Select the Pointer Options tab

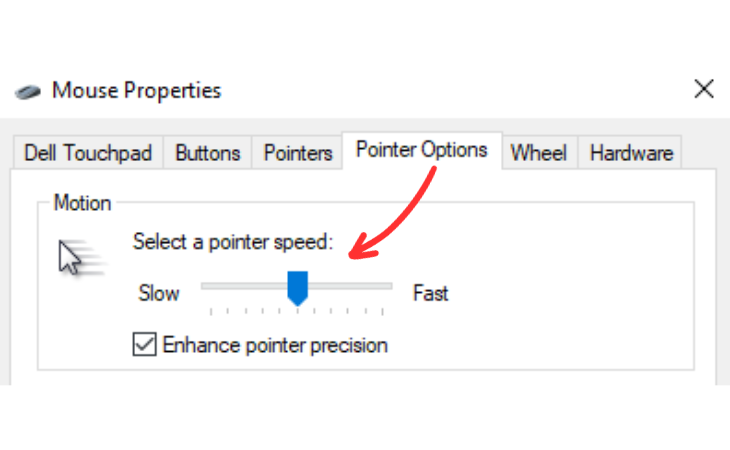[x=422, y=150]
